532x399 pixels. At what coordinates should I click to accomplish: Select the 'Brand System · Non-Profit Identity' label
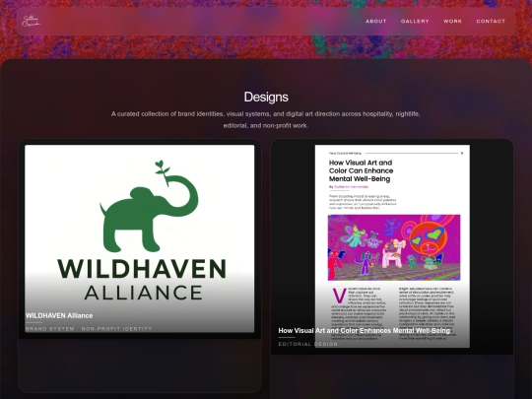(89, 329)
